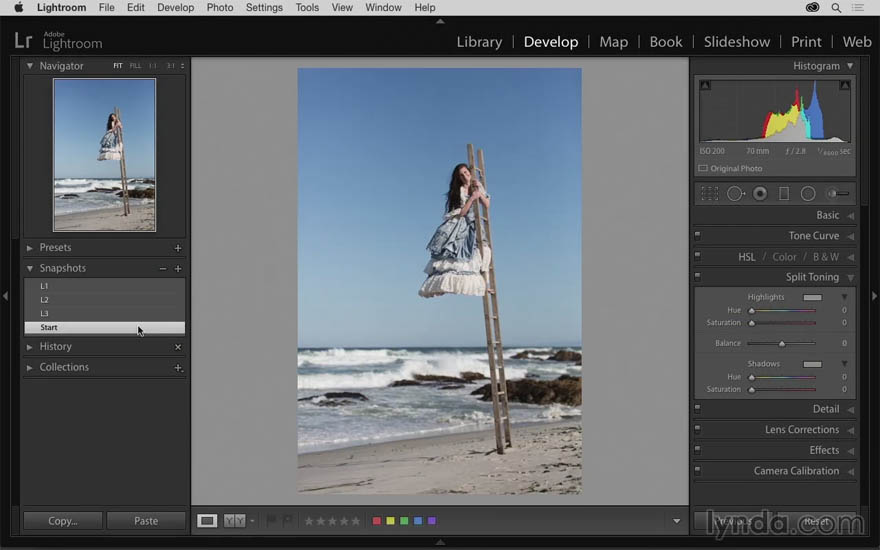Screen dimensions: 880x550
Task: Expand the Basic panel
Action: click(851, 216)
